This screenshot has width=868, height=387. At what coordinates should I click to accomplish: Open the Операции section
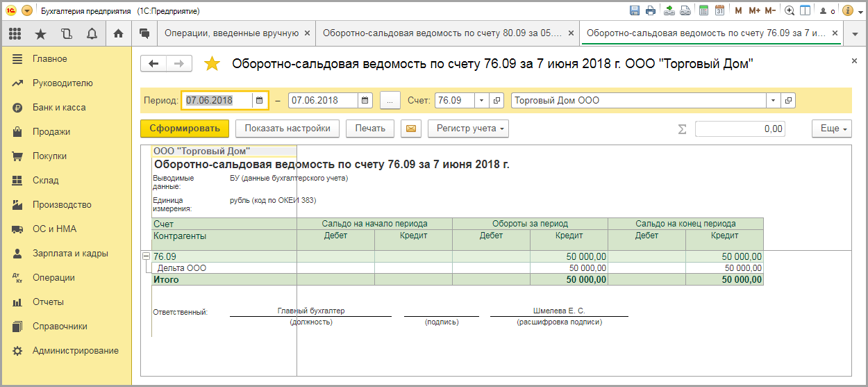[x=65, y=278]
